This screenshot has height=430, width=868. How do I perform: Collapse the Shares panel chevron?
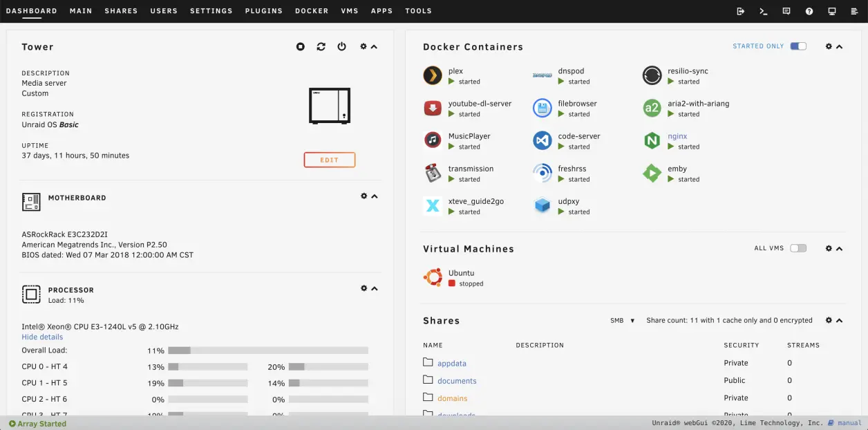840,320
